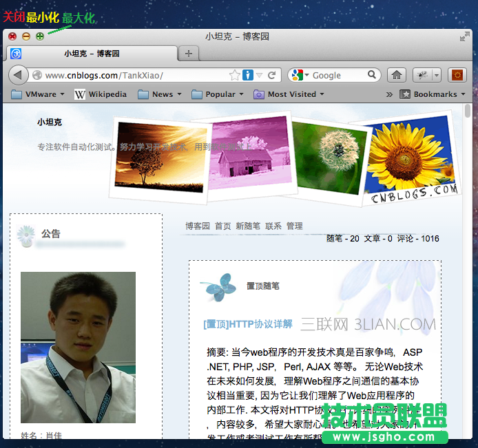Click the 公告 sidebar heading

51,234
